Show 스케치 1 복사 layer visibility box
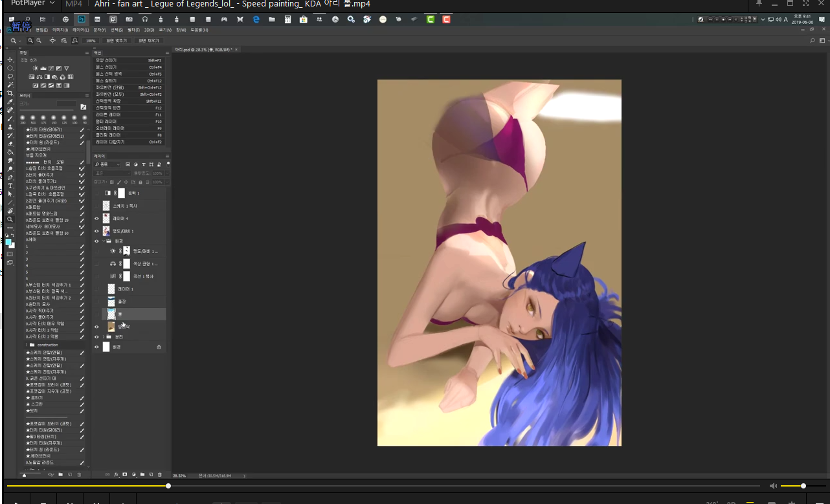 pos(97,206)
